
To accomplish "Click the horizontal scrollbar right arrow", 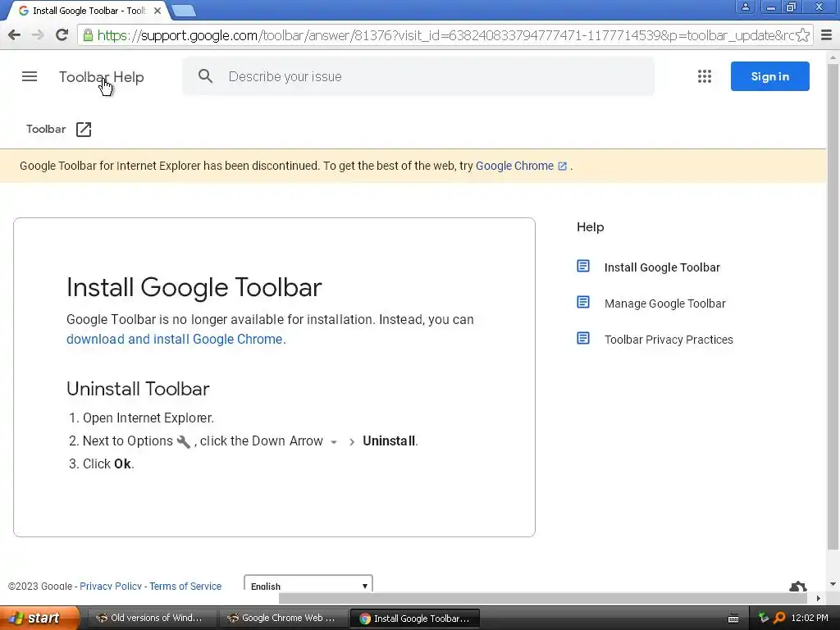I will click(818, 598).
